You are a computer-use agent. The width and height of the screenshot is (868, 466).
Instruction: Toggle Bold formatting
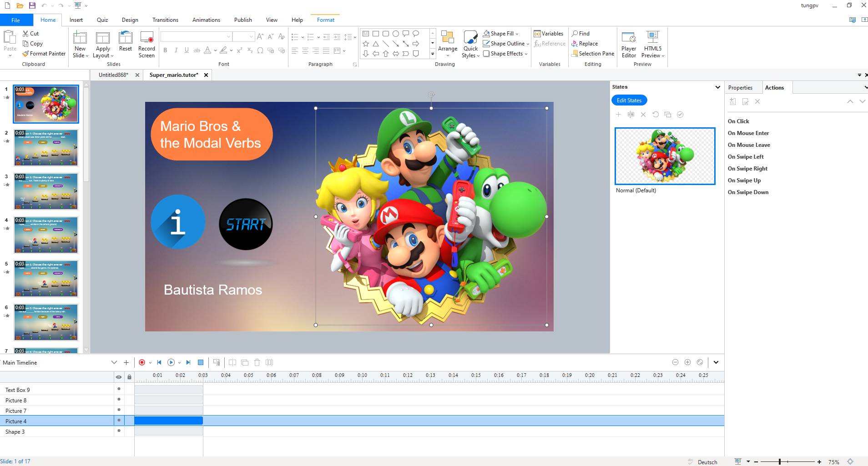click(x=165, y=50)
